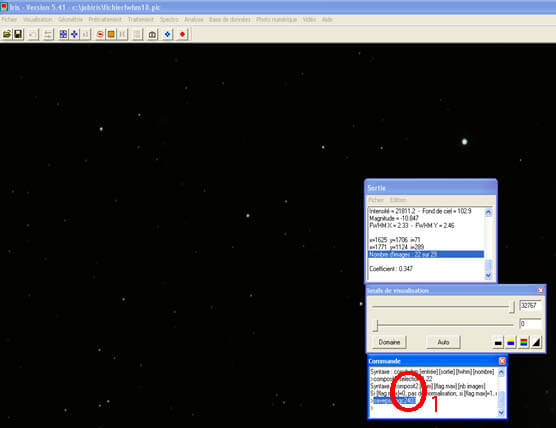Close the Commande window
The width and height of the screenshot is (556, 428).
pyautogui.click(x=502, y=361)
